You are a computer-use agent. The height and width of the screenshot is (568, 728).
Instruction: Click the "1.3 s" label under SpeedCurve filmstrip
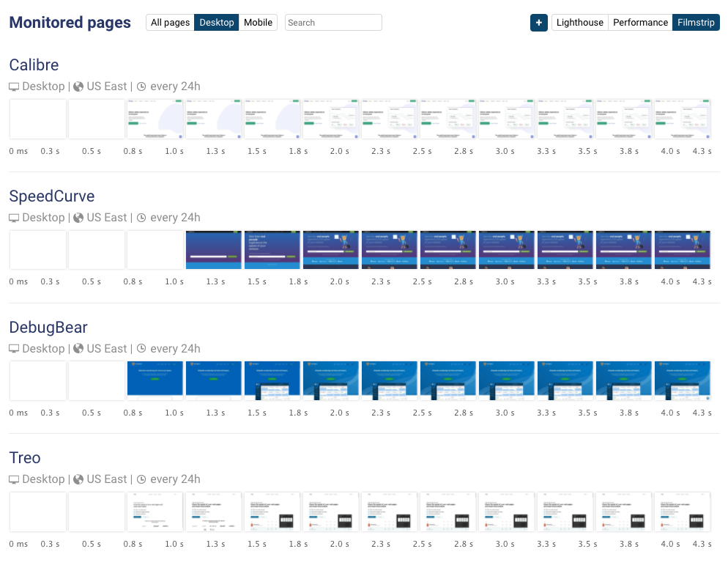[x=215, y=282]
